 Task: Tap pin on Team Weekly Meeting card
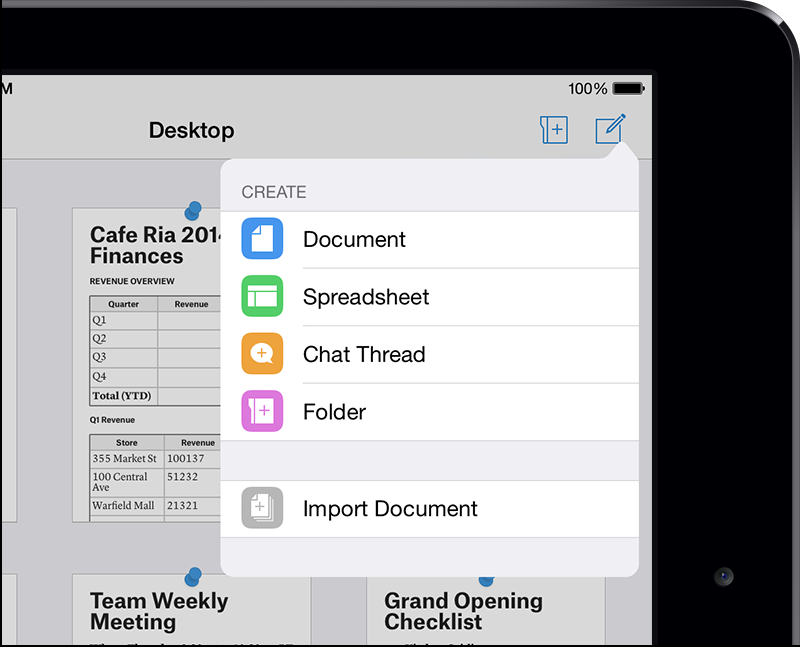pyautogui.click(x=193, y=577)
